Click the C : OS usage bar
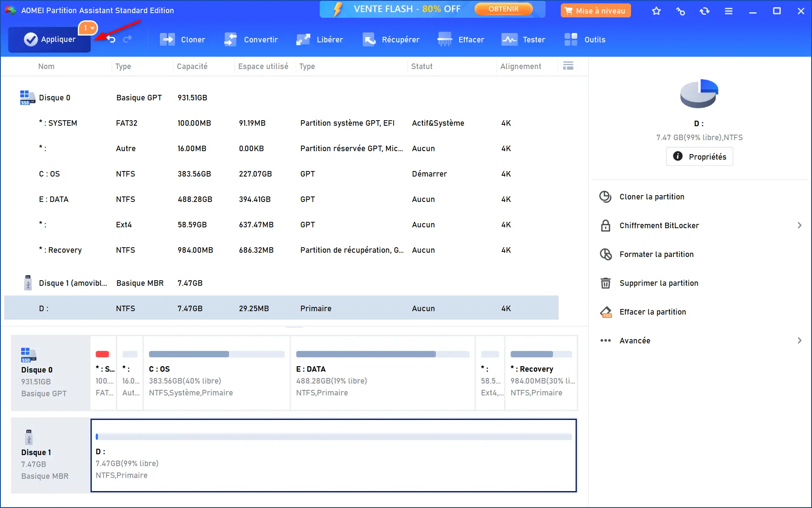 [x=217, y=354]
